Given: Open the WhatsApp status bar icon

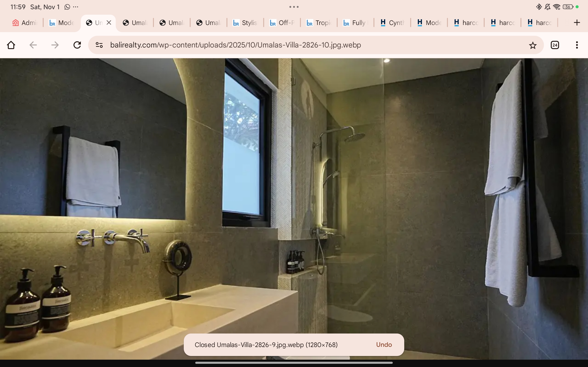Looking at the screenshot, I should (67, 7).
